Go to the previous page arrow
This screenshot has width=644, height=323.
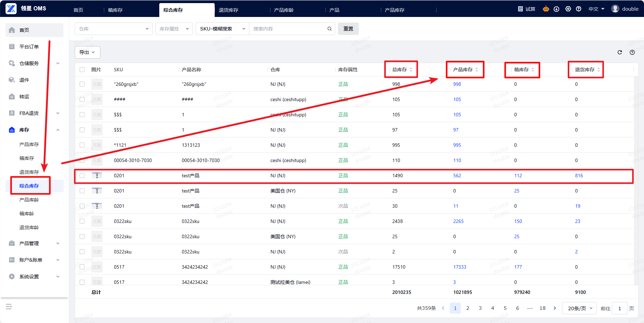click(443, 308)
